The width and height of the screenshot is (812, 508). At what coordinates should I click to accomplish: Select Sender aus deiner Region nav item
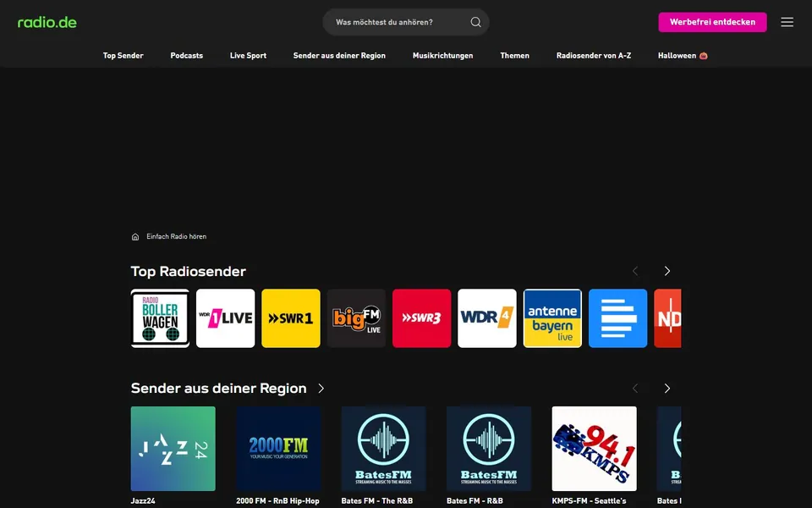pos(339,56)
